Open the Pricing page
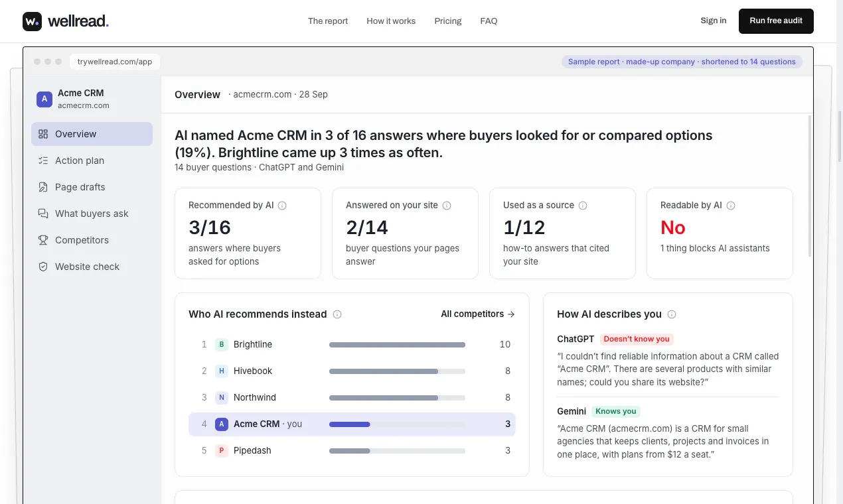 [448, 21]
